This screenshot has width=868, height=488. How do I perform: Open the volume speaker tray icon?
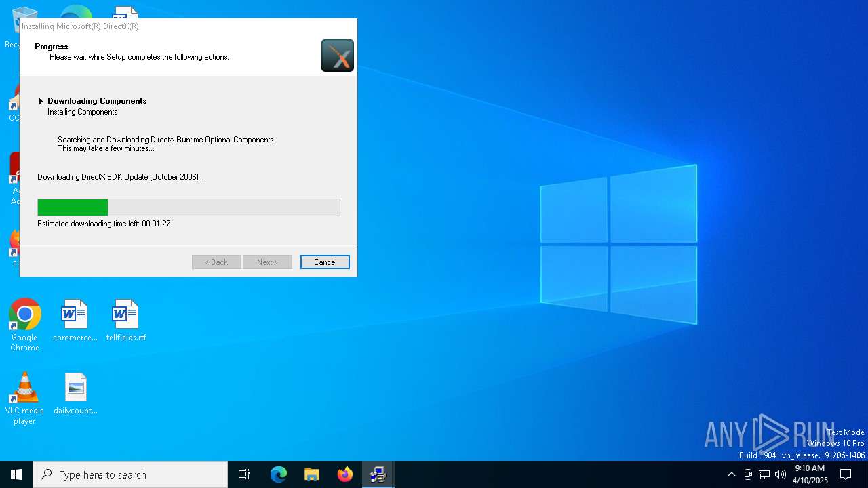[781, 474]
